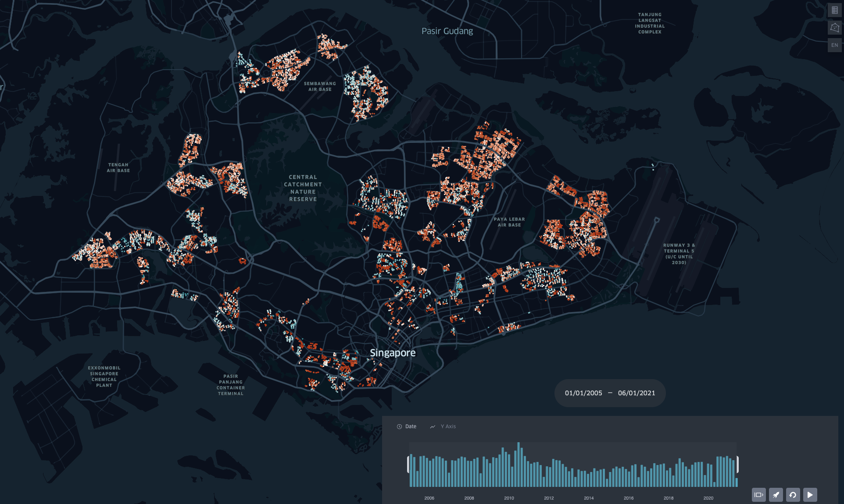
Task: Click the Central Catchment Nature Reserve label
Action: click(x=303, y=188)
